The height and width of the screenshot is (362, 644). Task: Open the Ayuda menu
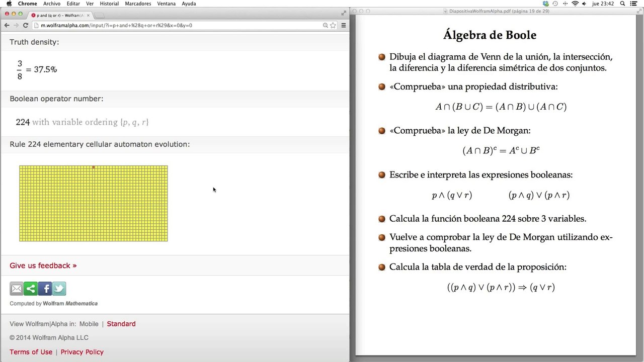[189, 4]
